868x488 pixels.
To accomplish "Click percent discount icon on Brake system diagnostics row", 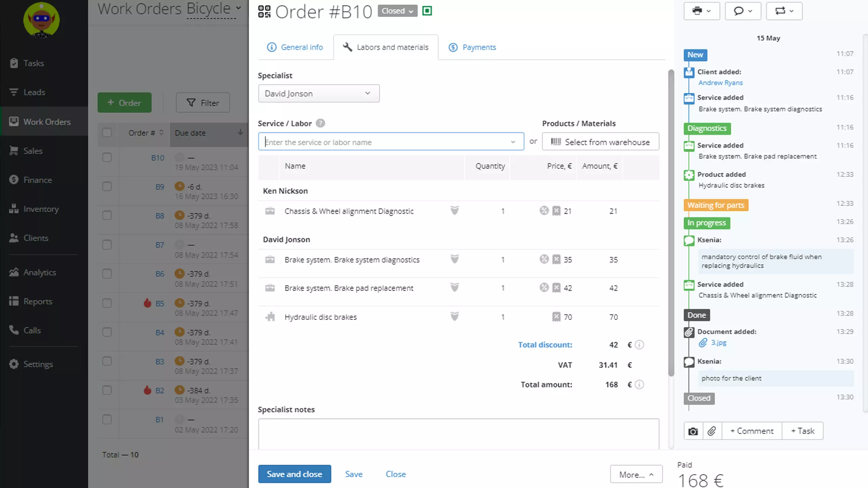I will [x=544, y=259].
